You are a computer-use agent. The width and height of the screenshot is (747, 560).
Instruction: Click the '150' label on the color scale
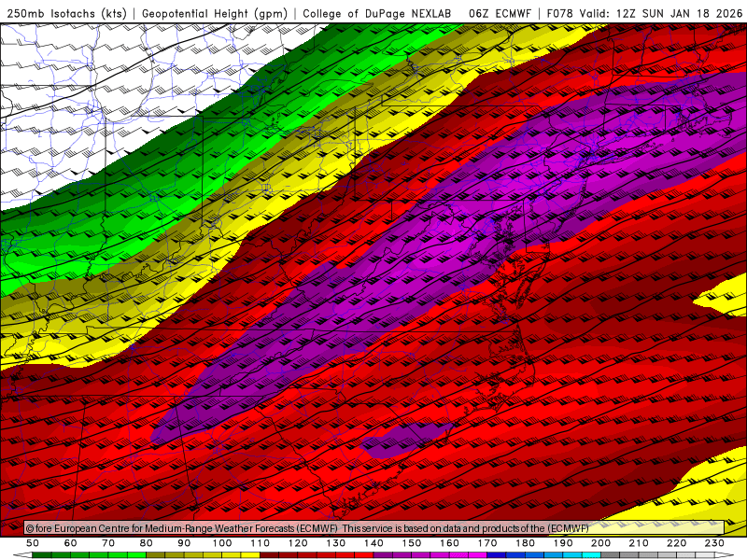[x=412, y=543]
